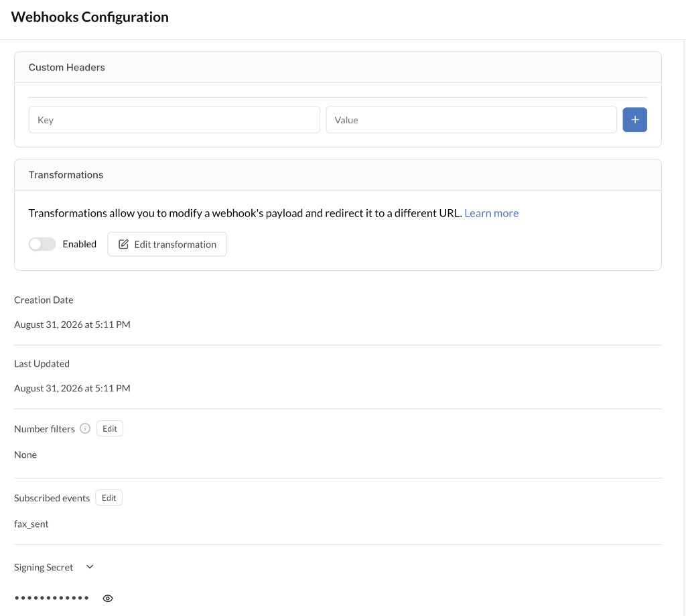
Task: Click the Number filters label
Action: click(x=44, y=428)
